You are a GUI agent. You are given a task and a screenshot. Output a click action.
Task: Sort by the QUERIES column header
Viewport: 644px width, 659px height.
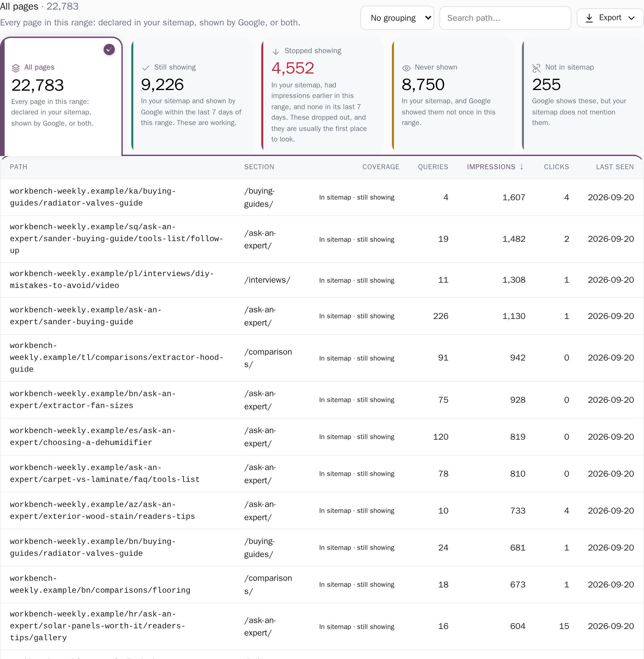[x=433, y=167]
